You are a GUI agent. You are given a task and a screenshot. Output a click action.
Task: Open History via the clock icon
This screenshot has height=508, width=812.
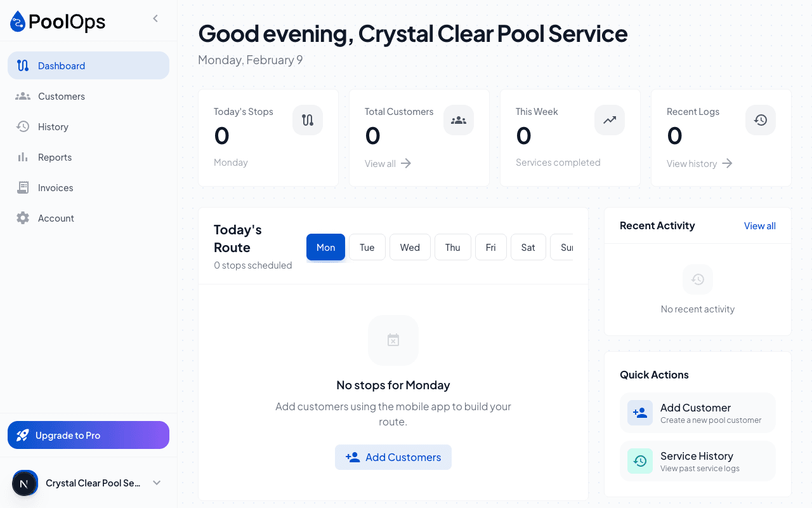pyautogui.click(x=23, y=126)
